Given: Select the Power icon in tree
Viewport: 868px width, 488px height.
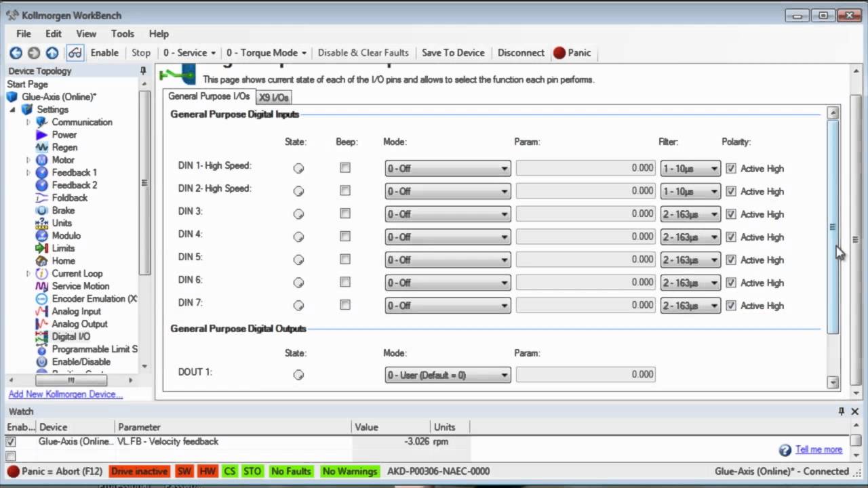Looking at the screenshot, I should 42,135.
